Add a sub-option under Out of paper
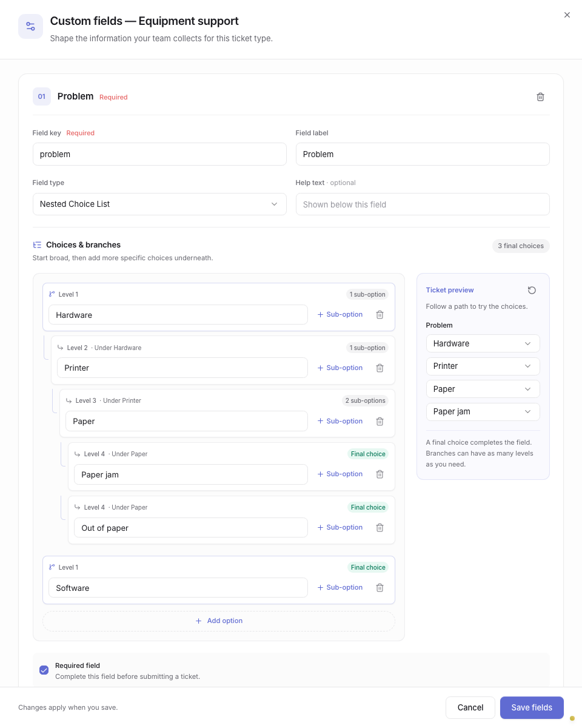582x728 pixels. 340,527
